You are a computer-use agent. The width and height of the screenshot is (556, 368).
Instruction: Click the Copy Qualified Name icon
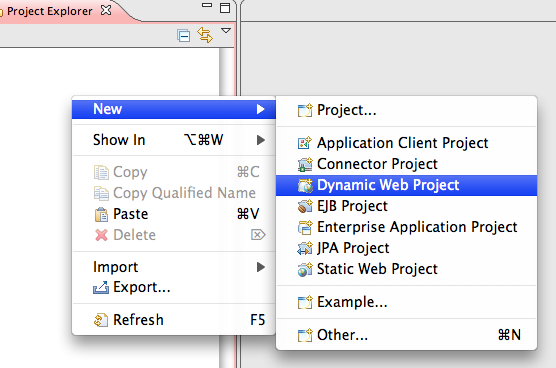point(101,193)
